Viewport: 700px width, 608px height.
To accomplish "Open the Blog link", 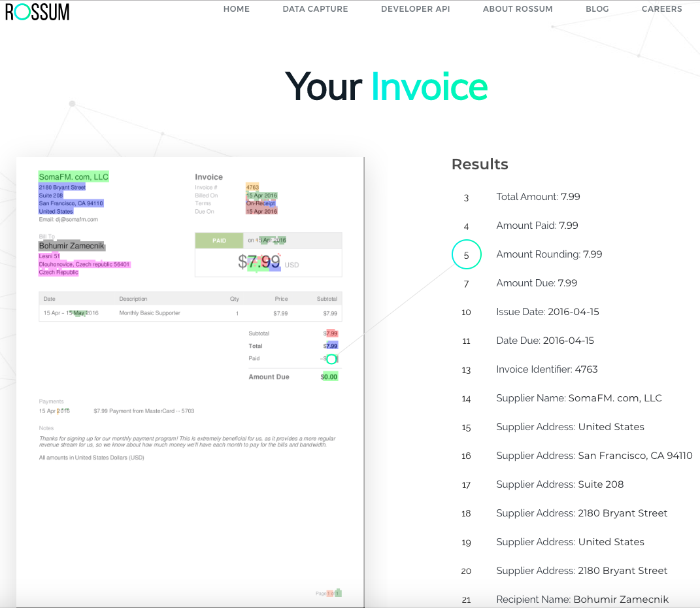I will click(597, 9).
